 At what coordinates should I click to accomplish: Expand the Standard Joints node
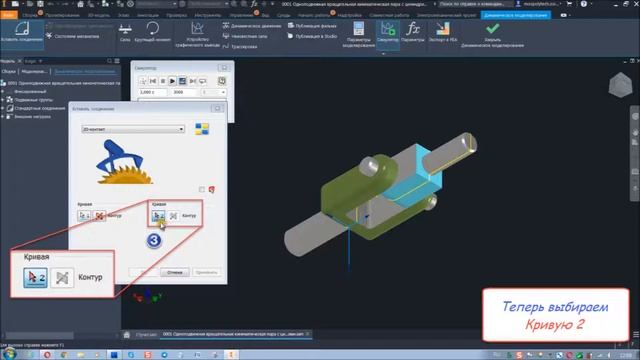pos(3,108)
